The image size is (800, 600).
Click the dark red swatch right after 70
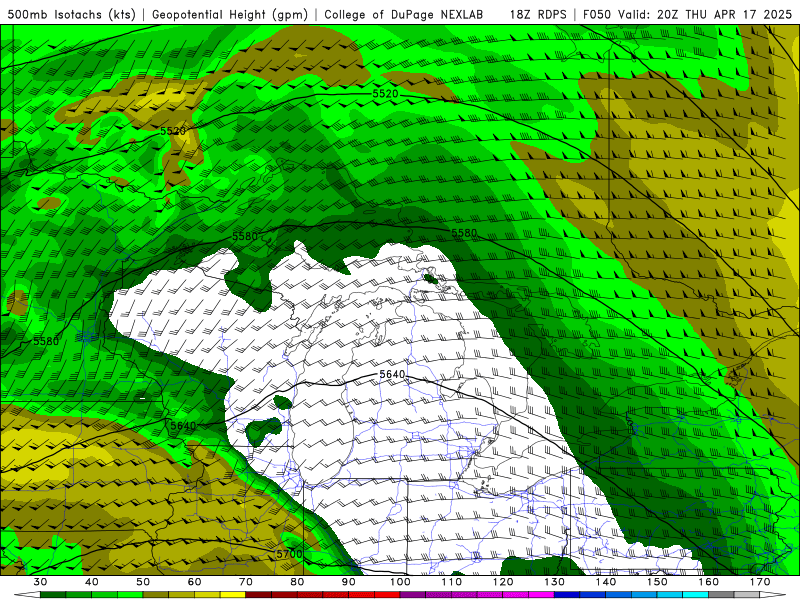tap(259, 595)
